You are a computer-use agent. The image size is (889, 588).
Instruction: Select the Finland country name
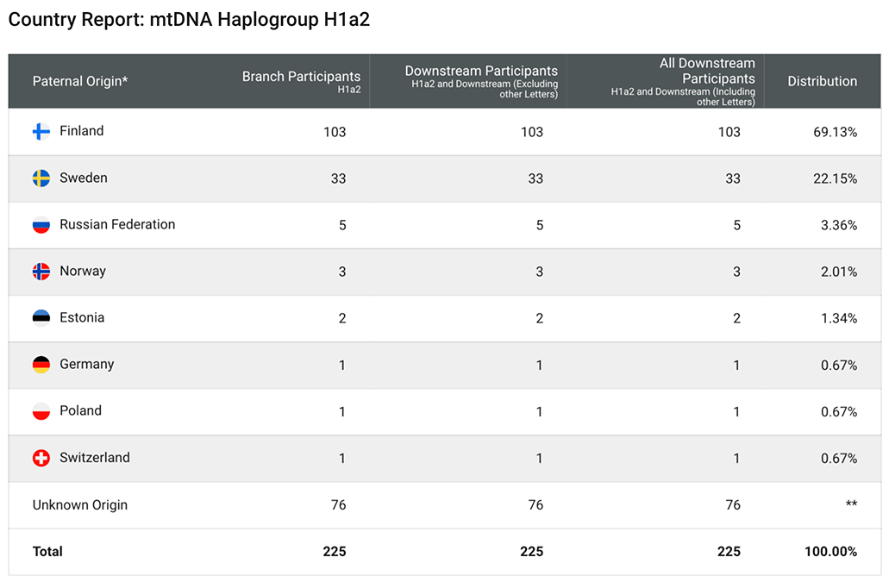(x=81, y=131)
